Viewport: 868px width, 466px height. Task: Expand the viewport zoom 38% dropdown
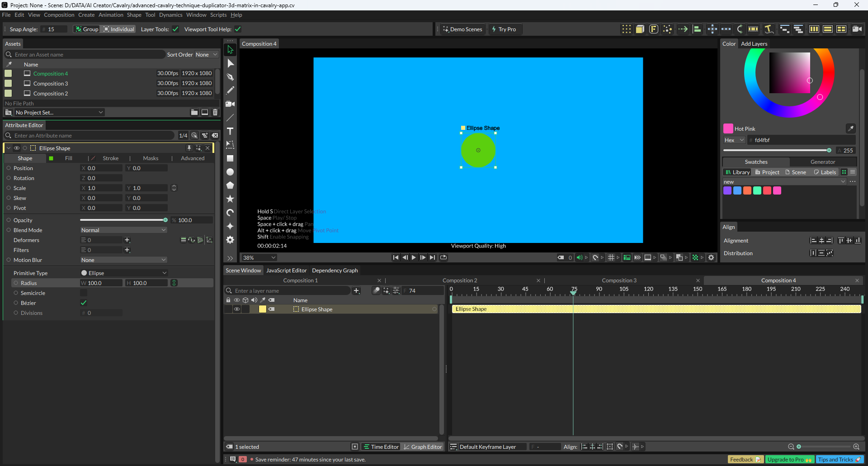click(259, 258)
